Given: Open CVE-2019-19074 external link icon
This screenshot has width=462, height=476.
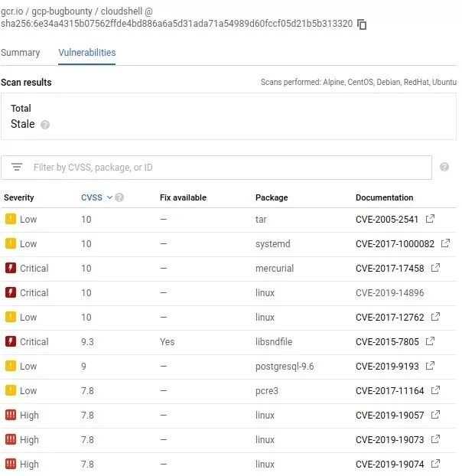Looking at the screenshot, I should pyautogui.click(x=435, y=464).
